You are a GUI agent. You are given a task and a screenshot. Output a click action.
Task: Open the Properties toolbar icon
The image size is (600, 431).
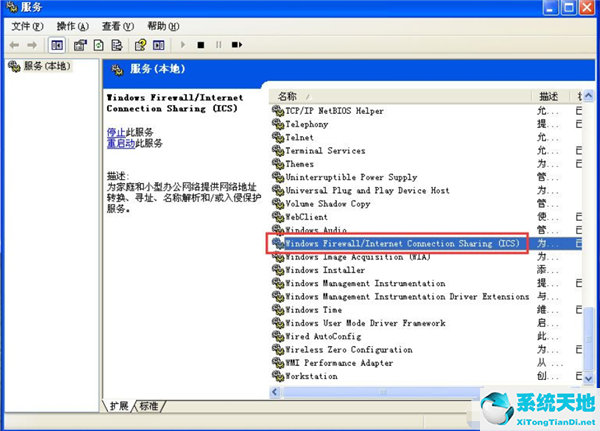(x=80, y=45)
